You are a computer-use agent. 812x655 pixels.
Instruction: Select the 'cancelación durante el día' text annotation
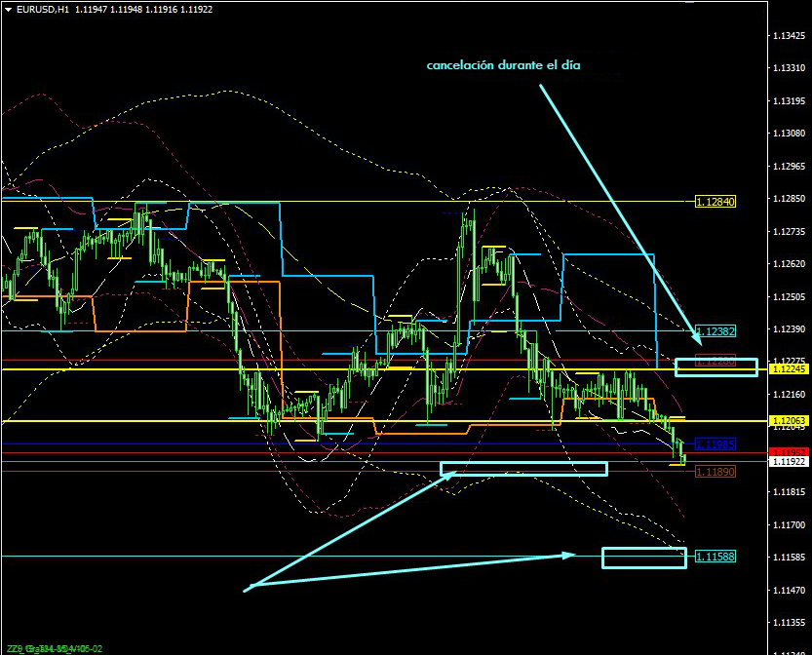[x=504, y=66]
